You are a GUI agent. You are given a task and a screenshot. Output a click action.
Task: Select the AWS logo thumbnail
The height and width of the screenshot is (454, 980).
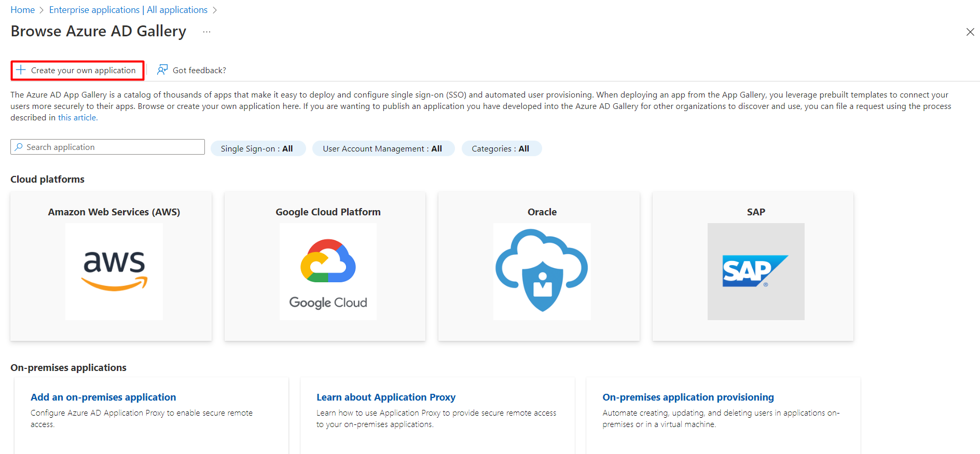click(114, 271)
